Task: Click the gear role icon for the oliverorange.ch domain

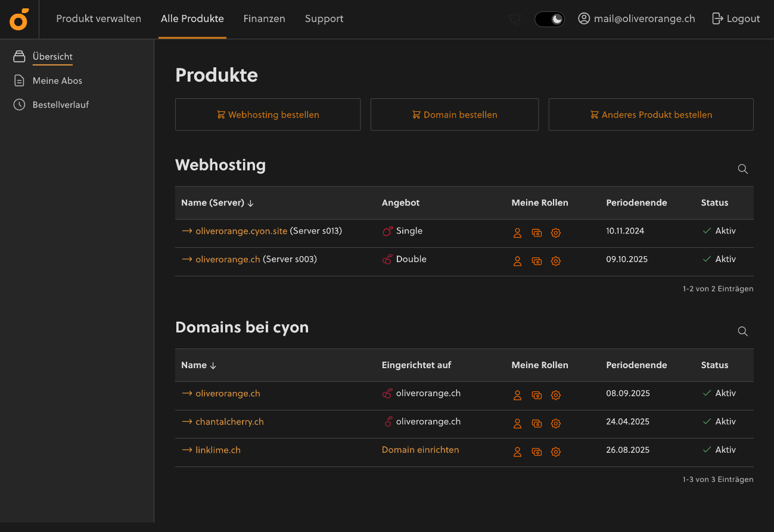Action: point(556,395)
